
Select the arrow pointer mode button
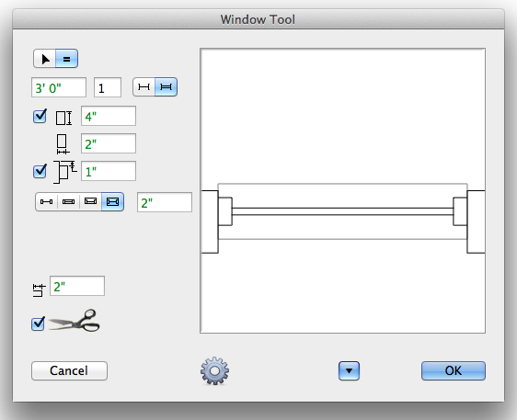pos(44,59)
